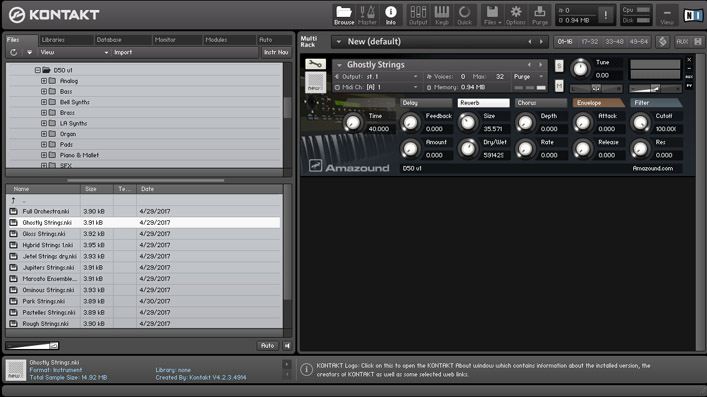This screenshot has height=397, width=707.
Task: Select the Envelope section tab
Action: pyautogui.click(x=598, y=103)
